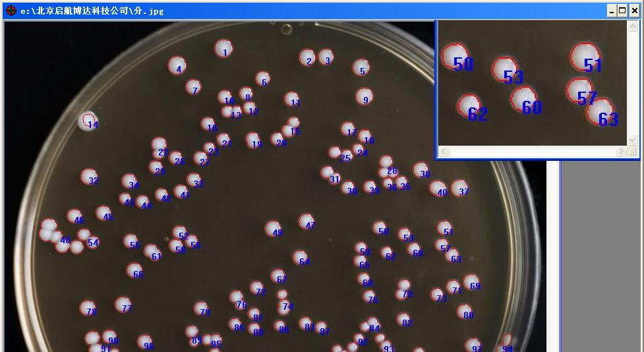The height and width of the screenshot is (352, 644).
Task: Click colony labeled 49 on the dish
Action: click(x=273, y=229)
